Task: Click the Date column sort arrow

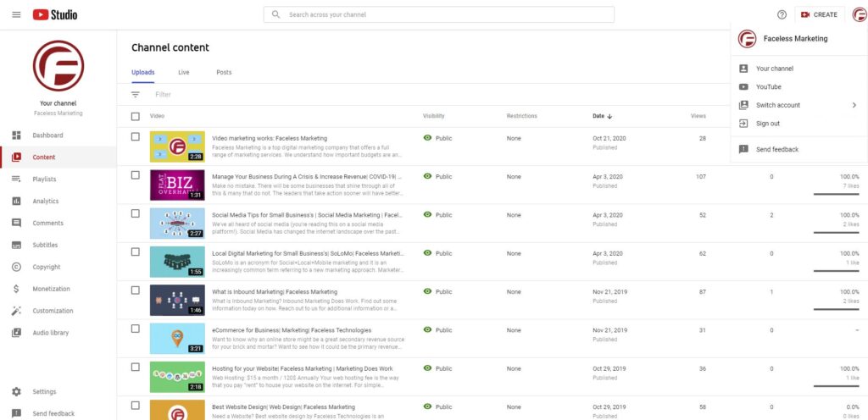Action: click(x=609, y=116)
